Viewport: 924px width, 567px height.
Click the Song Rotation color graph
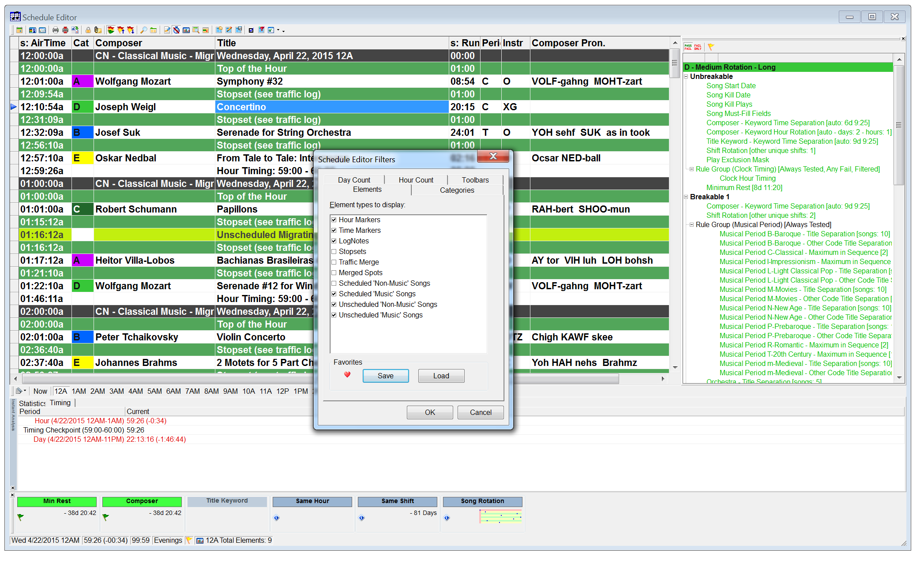click(500, 516)
